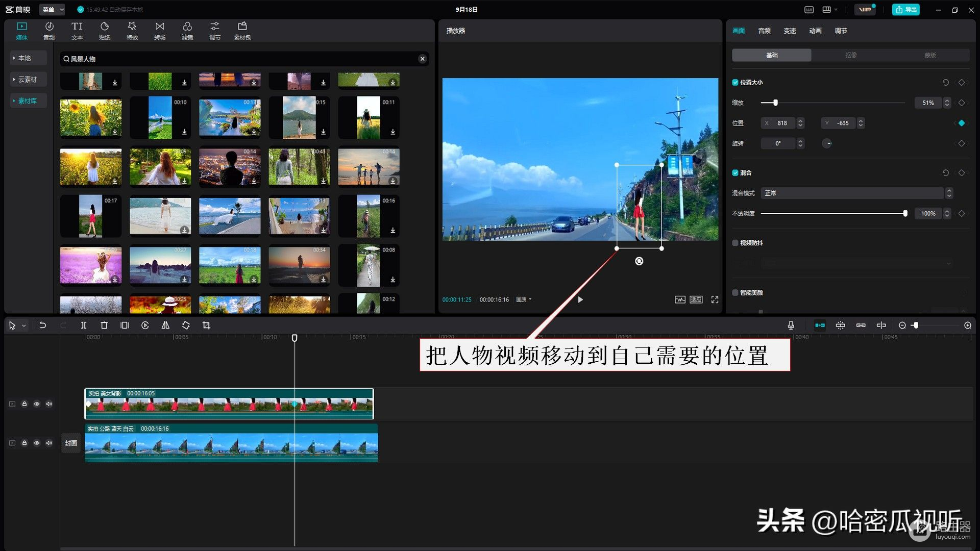
Task: Hide the top track with the eye icon
Action: click(x=37, y=404)
